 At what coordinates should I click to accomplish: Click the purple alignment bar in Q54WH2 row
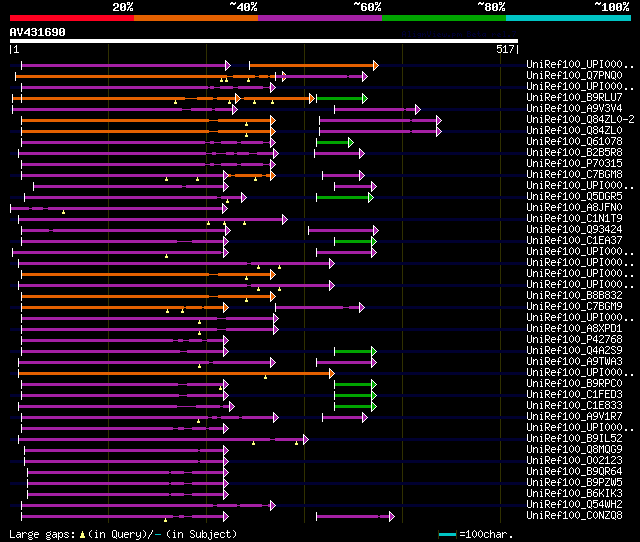pyautogui.click(x=149, y=506)
